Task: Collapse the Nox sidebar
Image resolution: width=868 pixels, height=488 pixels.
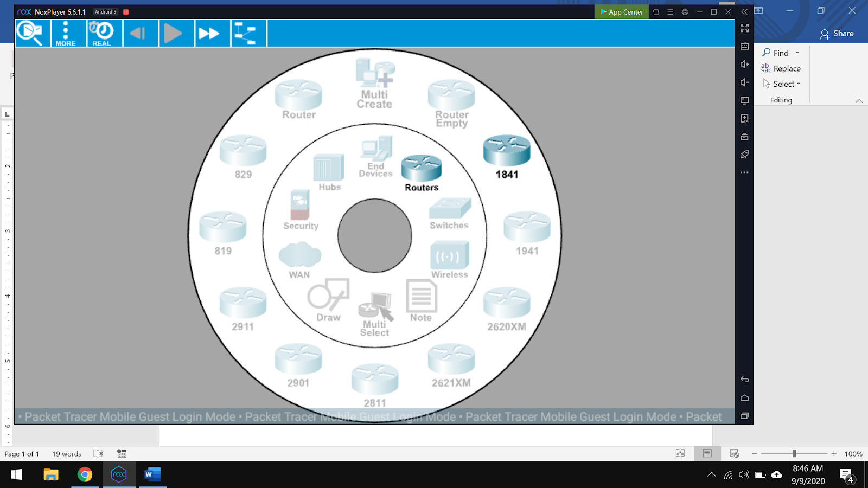Action: click(x=744, y=12)
